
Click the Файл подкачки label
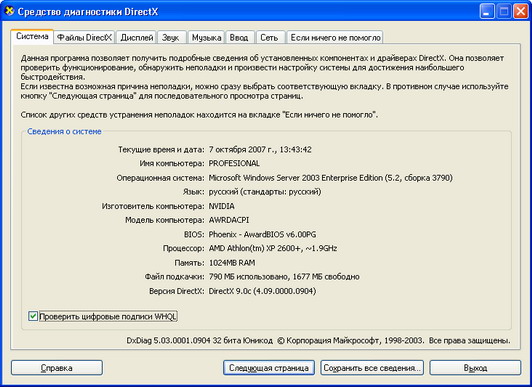[174, 277]
